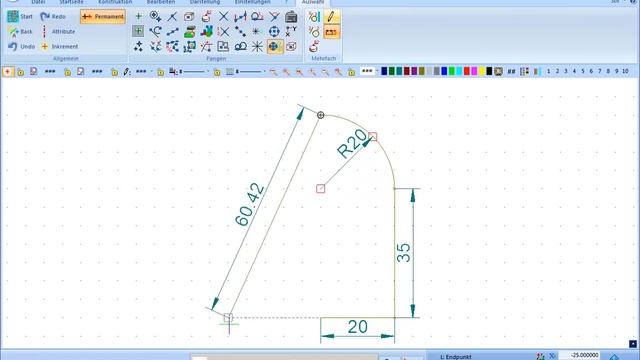The image size is (640, 360).
Task: Click the 20 horizontal dimension text
Action: click(358, 327)
